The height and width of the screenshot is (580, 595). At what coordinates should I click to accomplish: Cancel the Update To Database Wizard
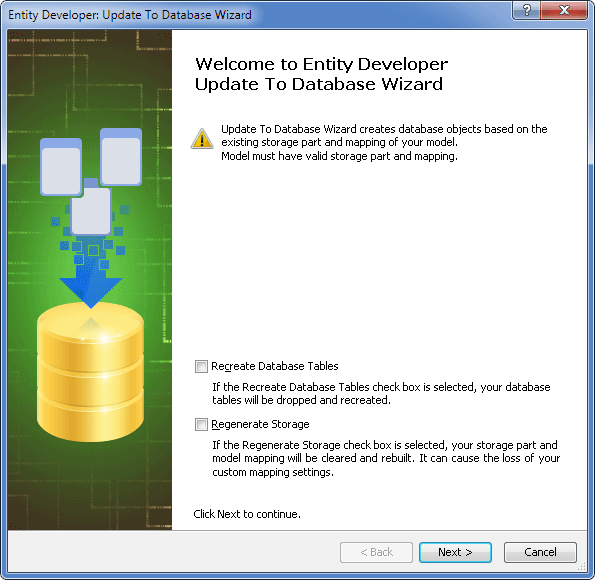coord(540,552)
